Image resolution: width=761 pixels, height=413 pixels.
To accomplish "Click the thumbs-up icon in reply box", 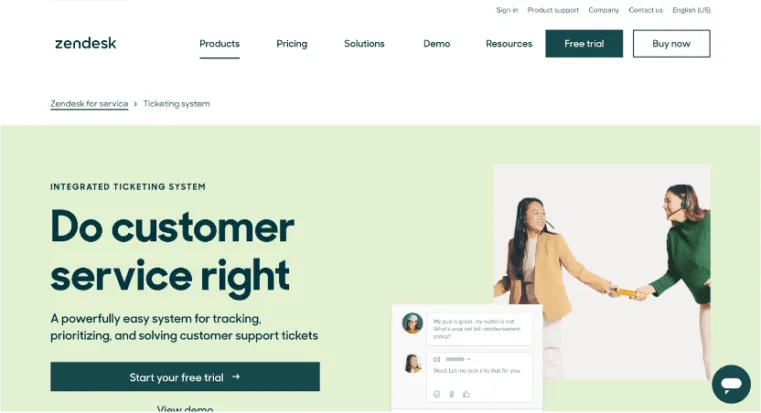I will click(466, 394).
